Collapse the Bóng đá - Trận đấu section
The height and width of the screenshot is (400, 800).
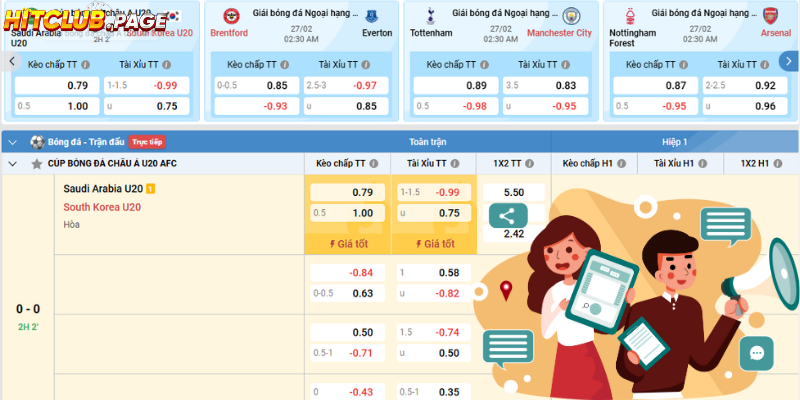(13, 142)
